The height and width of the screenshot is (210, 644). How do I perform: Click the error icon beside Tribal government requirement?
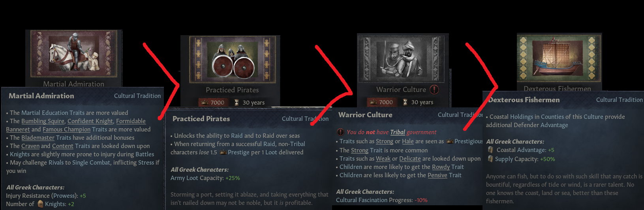pyautogui.click(x=340, y=132)
